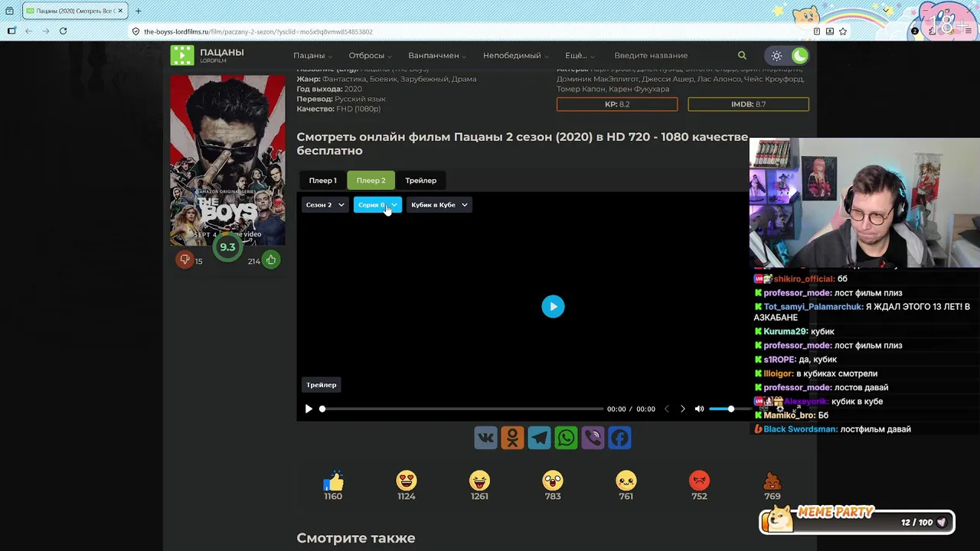This screenshot has height=551, width=980.
Task: Expand the Ванпанчмен menu item
Action: point(437,56)
